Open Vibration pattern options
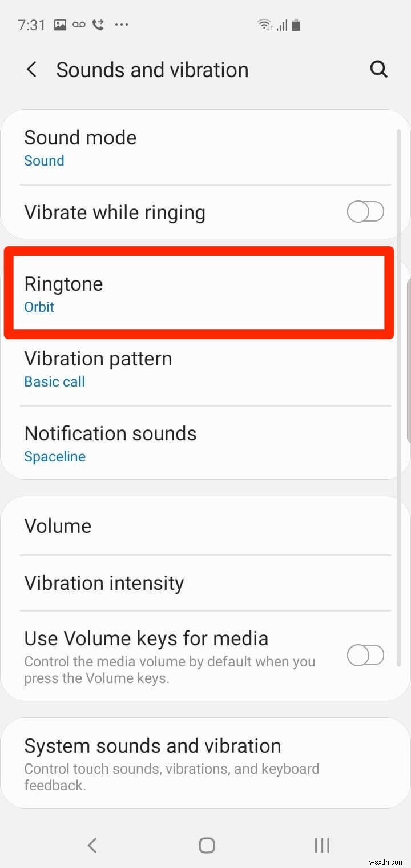The width and height of the screenshot is (411, 868). point(98,368)
